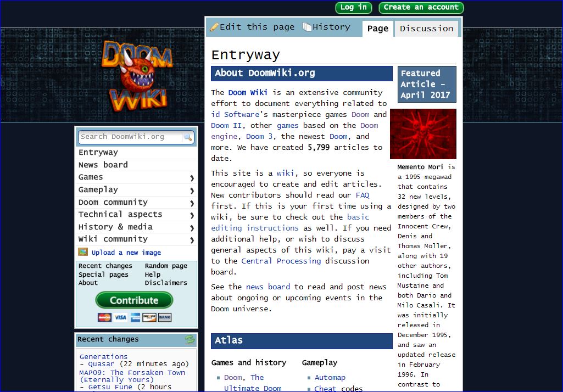
Task: Open the Doom link in Games and history list
Action: [233, 377]
